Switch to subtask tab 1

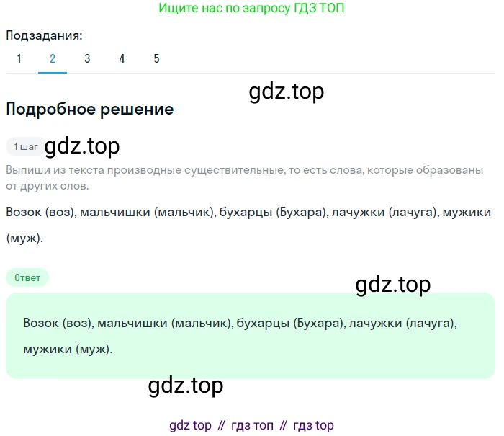tap(19, 59)
